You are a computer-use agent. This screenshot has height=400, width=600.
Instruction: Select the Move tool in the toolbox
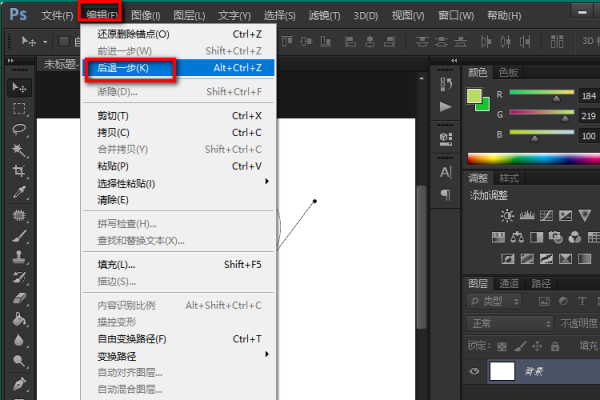pos(19,88)
